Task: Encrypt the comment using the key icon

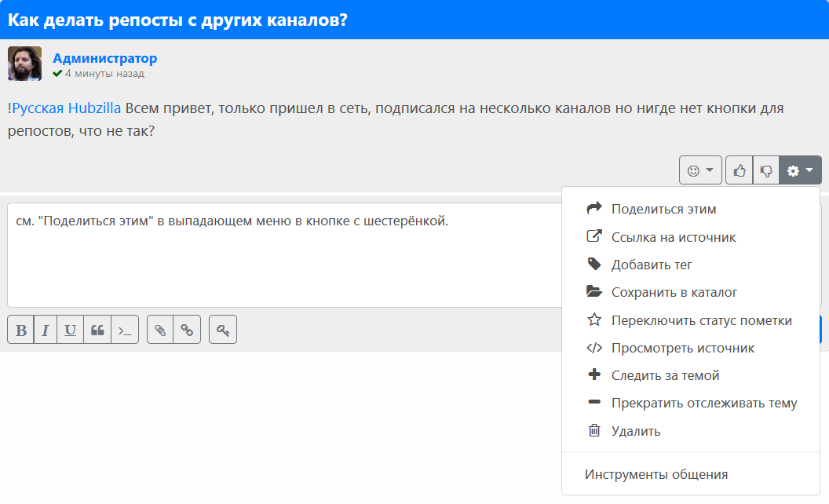Action: (x=223, y=330)
